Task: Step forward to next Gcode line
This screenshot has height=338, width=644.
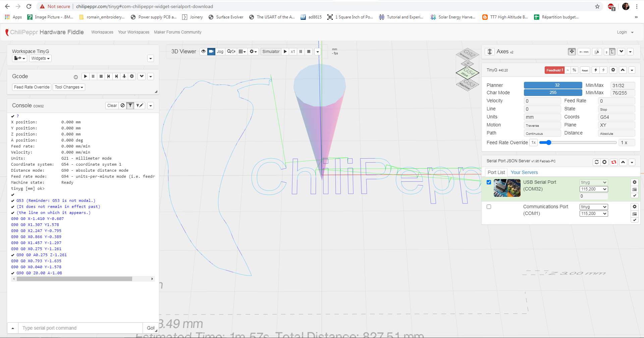Action: [116, 76]
